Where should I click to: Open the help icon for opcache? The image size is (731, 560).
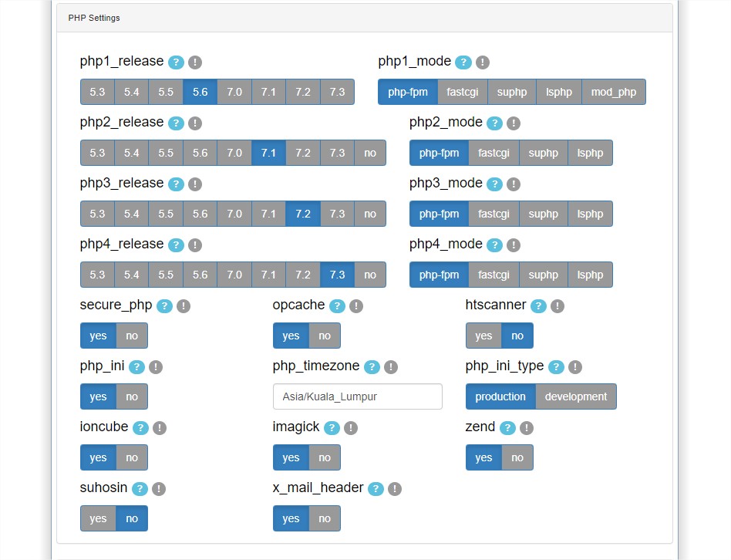(x=337, y=306)
